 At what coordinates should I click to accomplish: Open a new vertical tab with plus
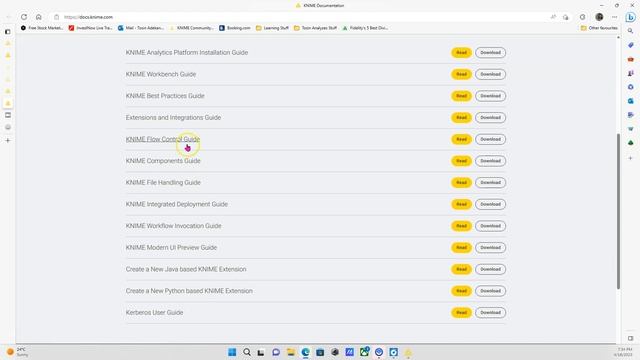pos(8,140)
